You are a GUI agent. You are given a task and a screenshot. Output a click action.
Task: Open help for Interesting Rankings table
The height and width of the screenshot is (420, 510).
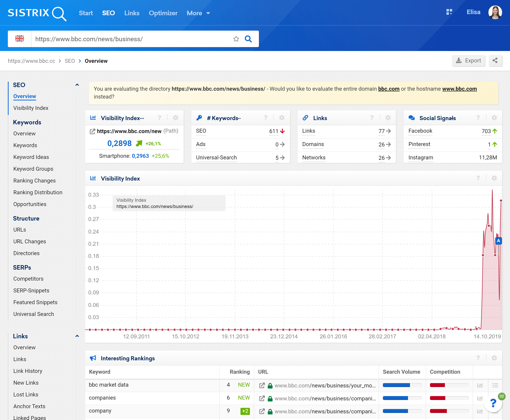point(478,358)
